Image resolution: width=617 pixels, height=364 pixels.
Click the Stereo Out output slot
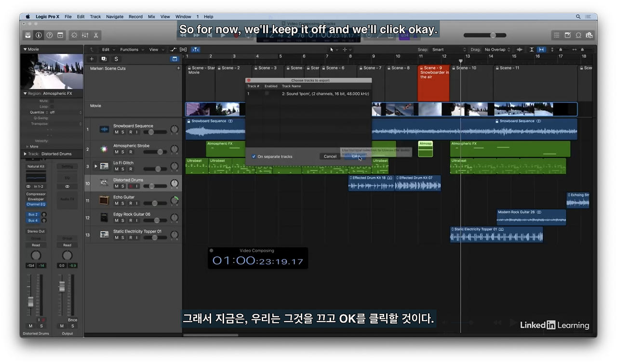(x=36, y=231)
